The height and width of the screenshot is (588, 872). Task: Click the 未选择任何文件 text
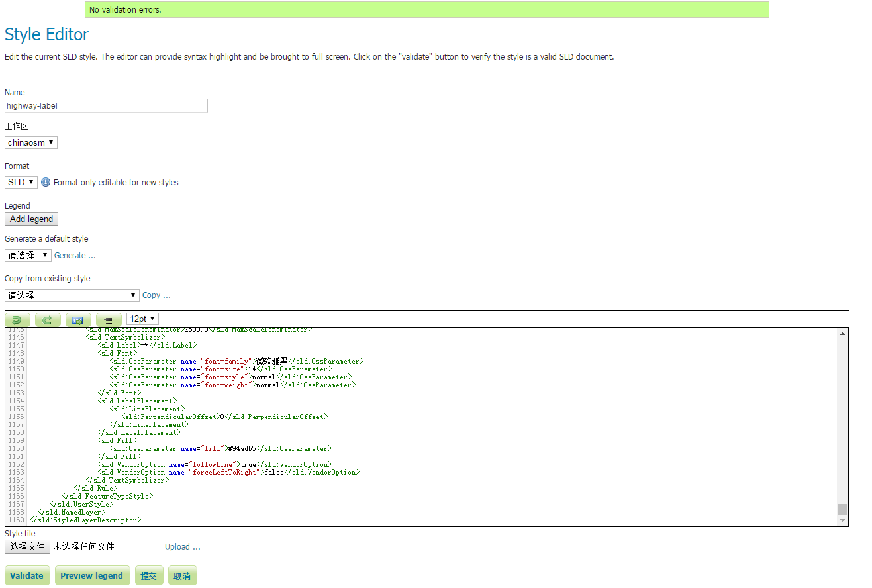pos(84,547)
